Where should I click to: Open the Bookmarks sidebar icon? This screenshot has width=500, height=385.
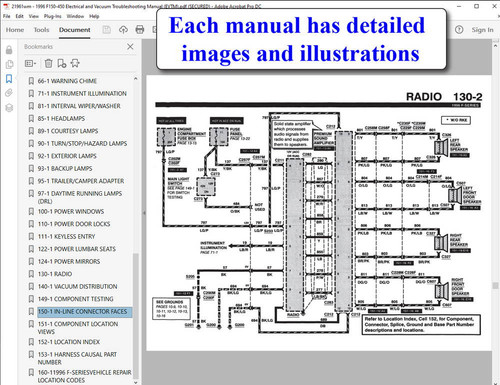pos(9,79)
